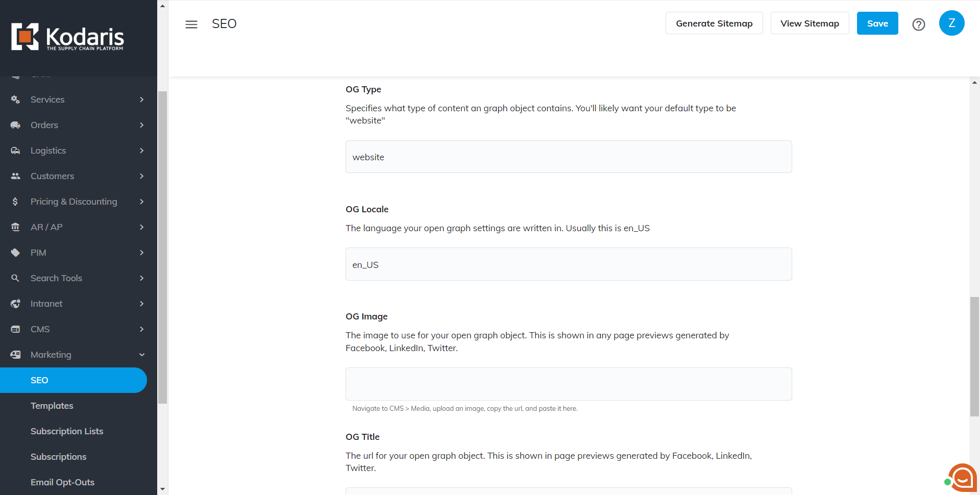This screenshot has width=980, height=495.
Task: Click the sidebar scroll up arrow
Action: (x=162, y=6)
